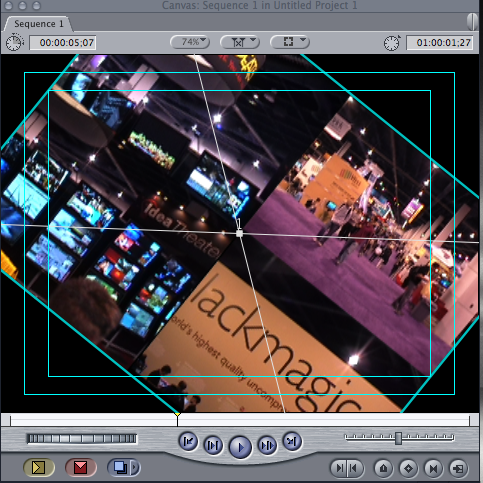Click the yellow Insert edit button

(x=39, y=468)
